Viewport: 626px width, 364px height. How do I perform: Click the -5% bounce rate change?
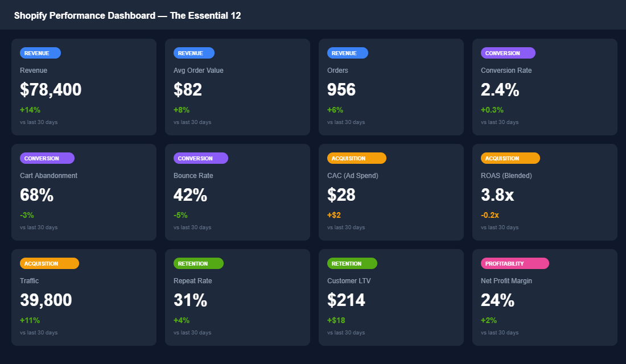click(x=180, y=215)
